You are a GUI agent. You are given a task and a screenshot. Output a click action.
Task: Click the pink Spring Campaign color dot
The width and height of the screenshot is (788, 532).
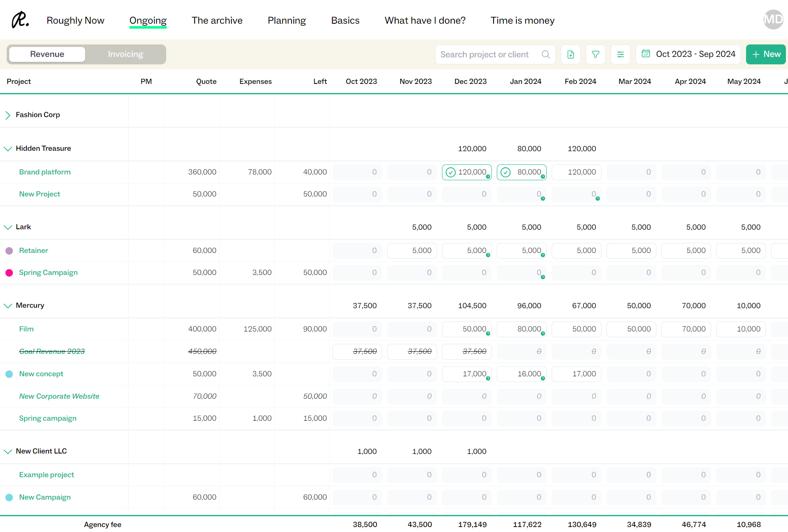click(9, 273)
